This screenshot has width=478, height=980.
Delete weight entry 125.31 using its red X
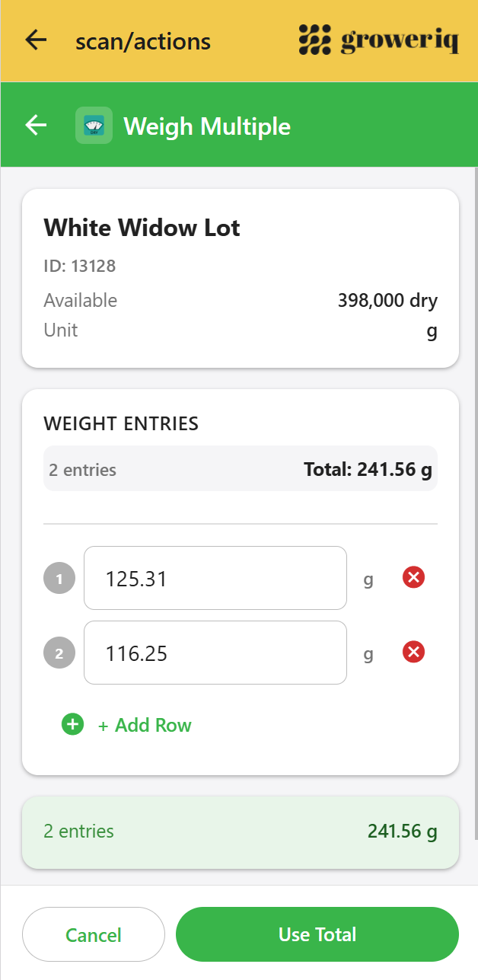413,577
